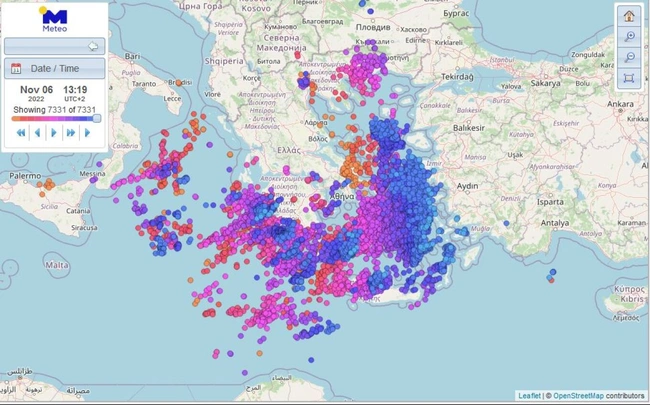Viewport: 650px width, 405px height.
Task: Open the Leaflet attribution link
Action: click(x=530, y=396)
